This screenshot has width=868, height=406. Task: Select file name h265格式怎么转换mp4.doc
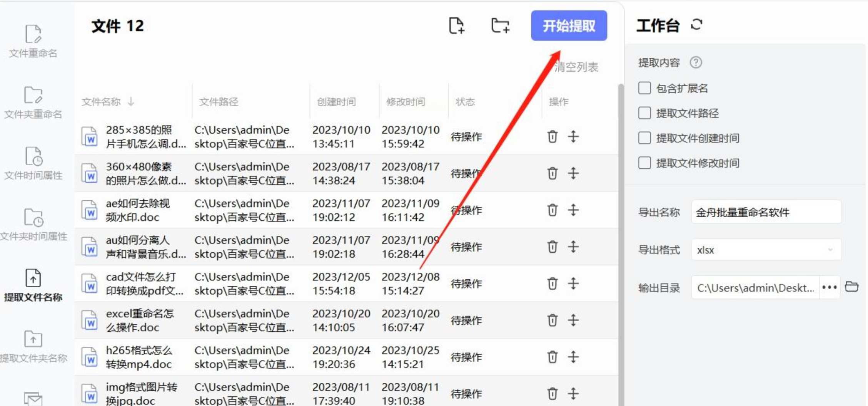(x=139, y=357)
